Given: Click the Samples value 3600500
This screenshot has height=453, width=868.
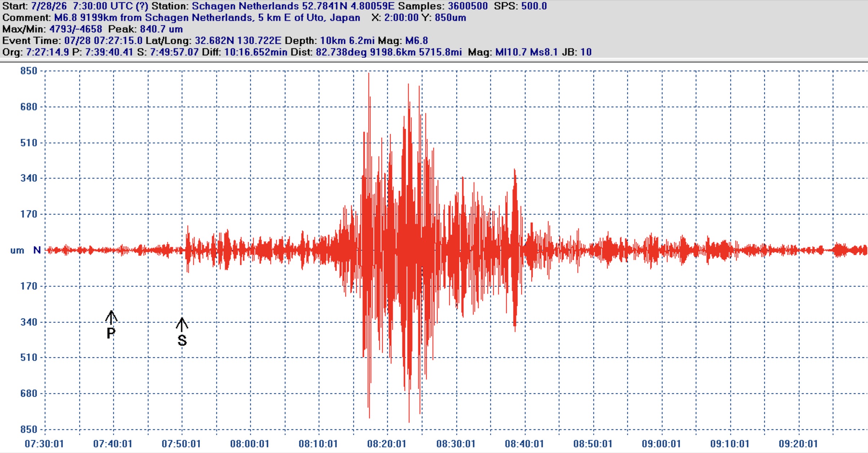Looking at the screenshot, I should (x=468, y=6).
